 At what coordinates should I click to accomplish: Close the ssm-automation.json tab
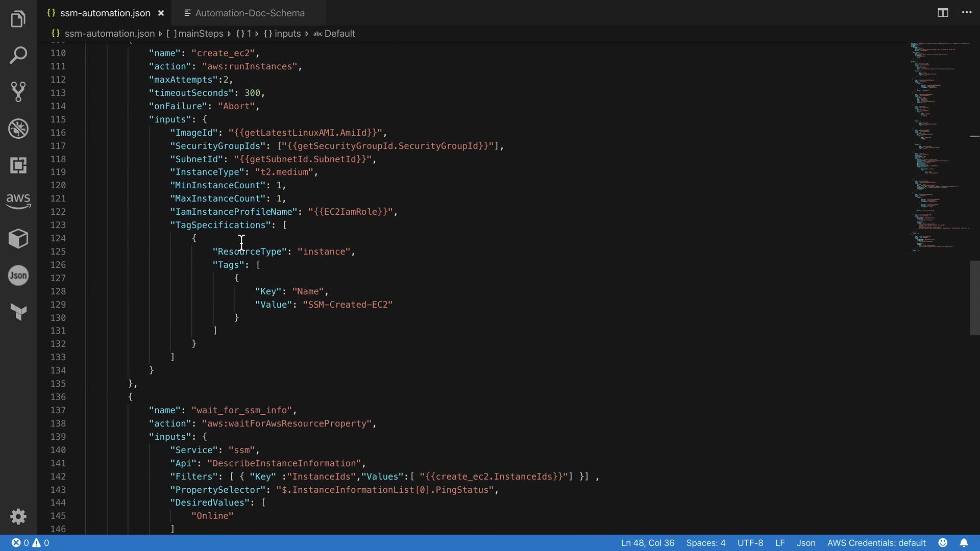[x=161, y=13]
